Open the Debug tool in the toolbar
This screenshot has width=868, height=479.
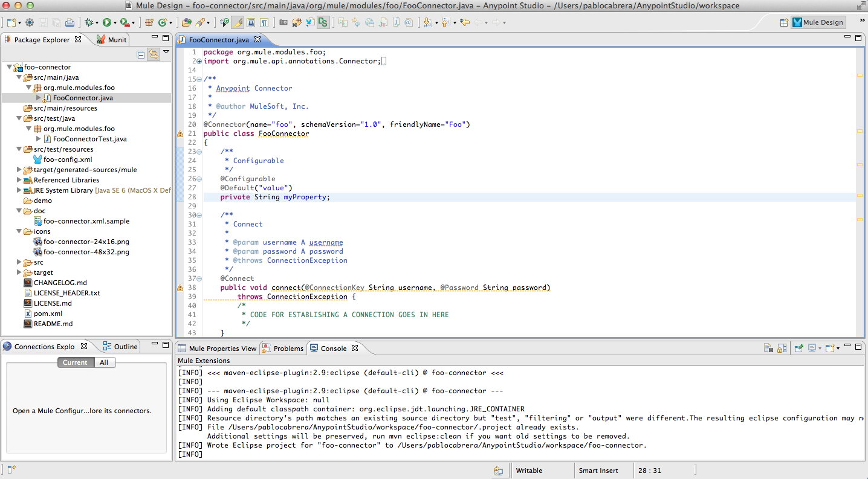pyautogui.click(x=88, y=22)
